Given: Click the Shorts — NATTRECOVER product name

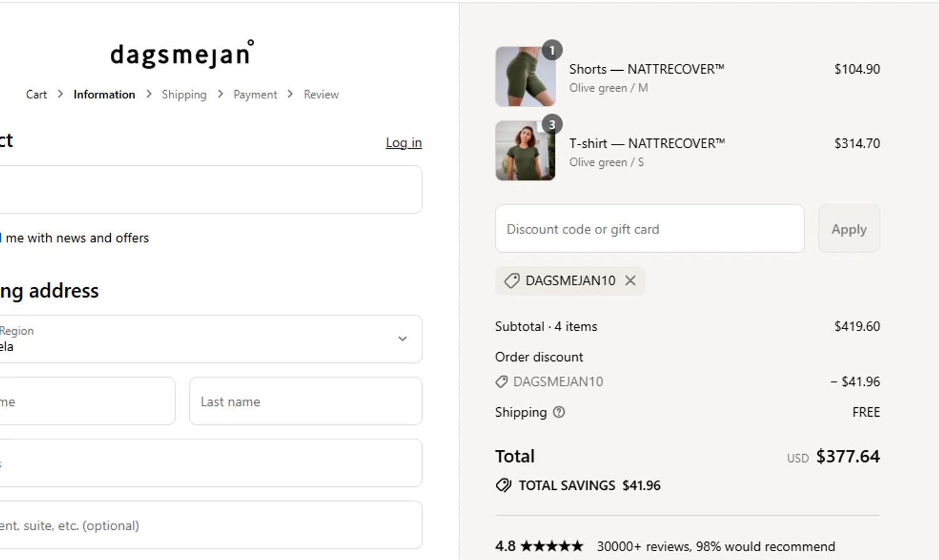Looking at the screenshot, I should coord(647,69).
